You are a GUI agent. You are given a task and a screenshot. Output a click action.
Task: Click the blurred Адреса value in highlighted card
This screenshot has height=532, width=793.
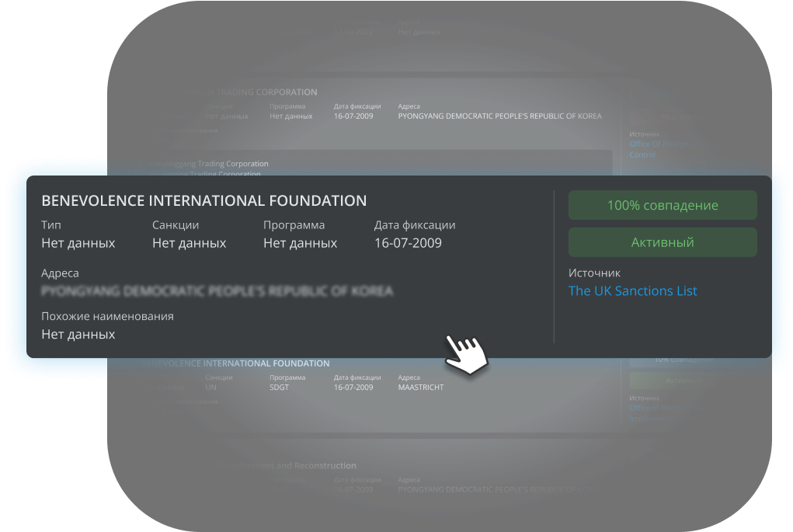click(217, 292)
